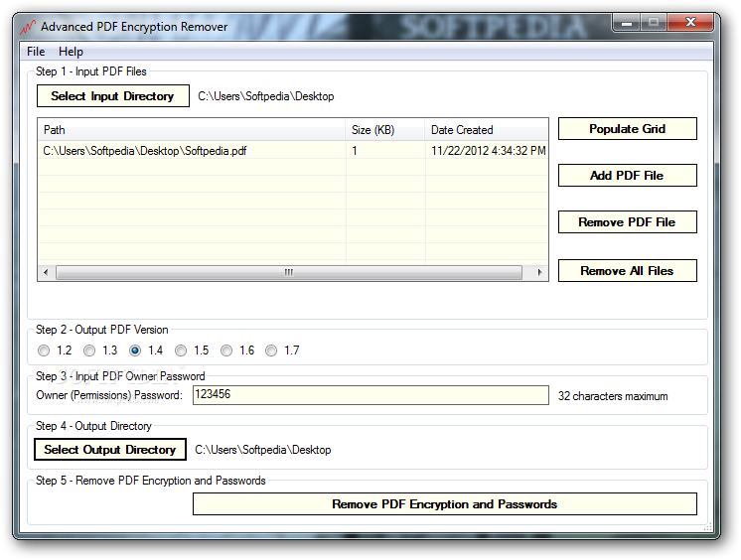Viewport: 741px width, 560px height.
Task: Click the horizontal scrollbar thumb in grid
Action: tap(289, 273)
